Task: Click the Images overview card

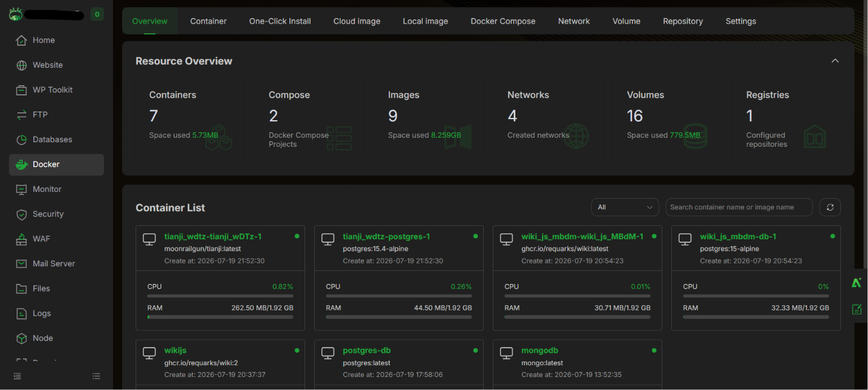Action: tap(428, 119)
